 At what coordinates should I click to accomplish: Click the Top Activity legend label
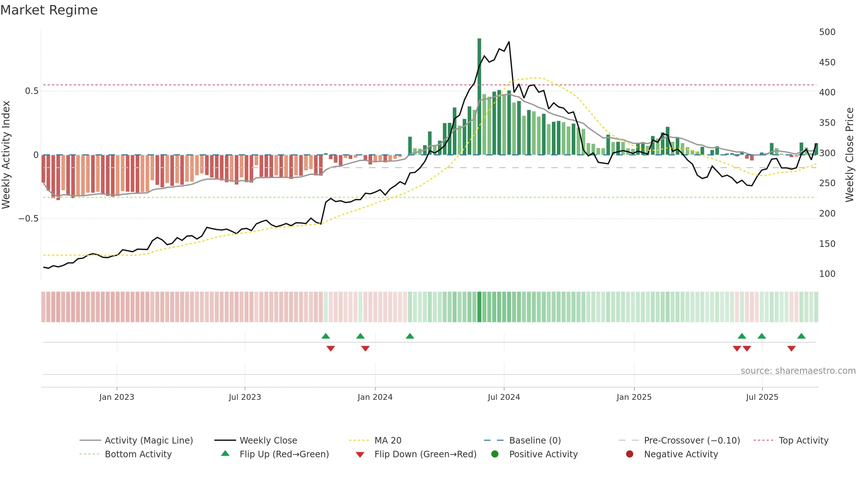click(804, 440)
